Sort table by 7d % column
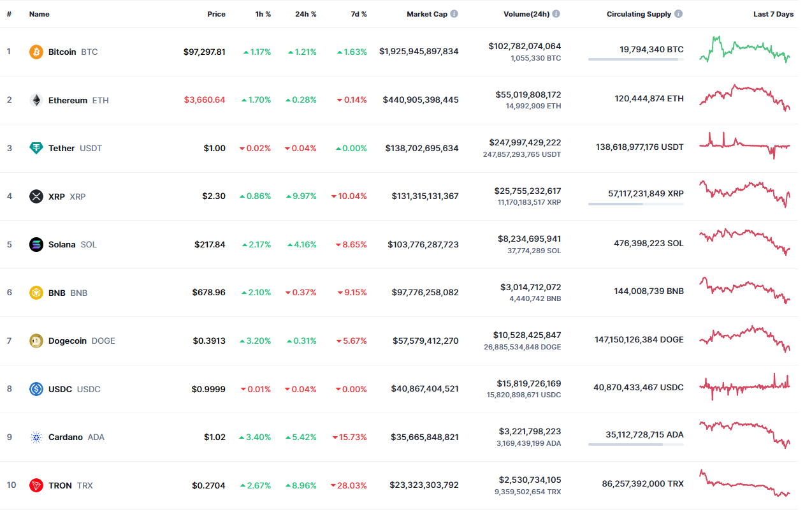 [x=359, y=14]
